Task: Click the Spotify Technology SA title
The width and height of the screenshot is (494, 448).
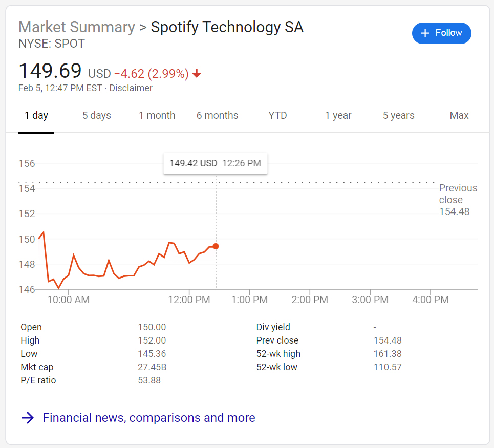Action: coord(227,27)
